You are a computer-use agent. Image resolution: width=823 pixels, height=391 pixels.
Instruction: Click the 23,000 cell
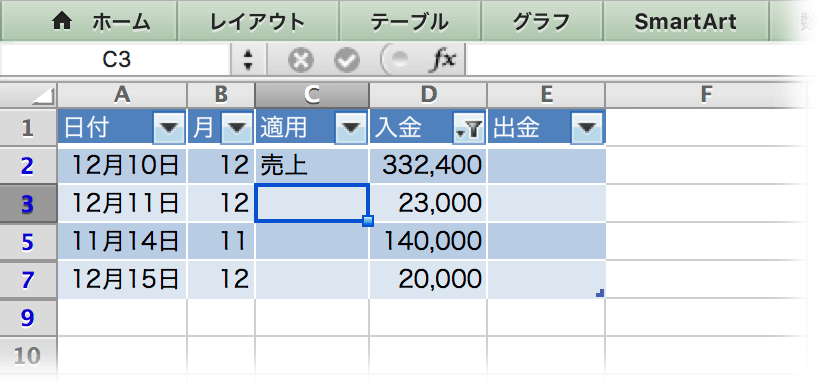coord(428,203)
